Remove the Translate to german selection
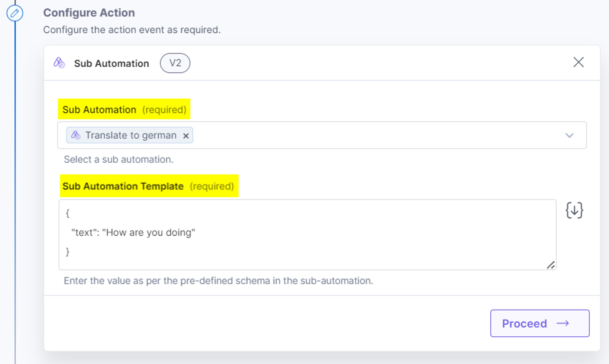This screenshot has width=609, height=364. point(186,136)
